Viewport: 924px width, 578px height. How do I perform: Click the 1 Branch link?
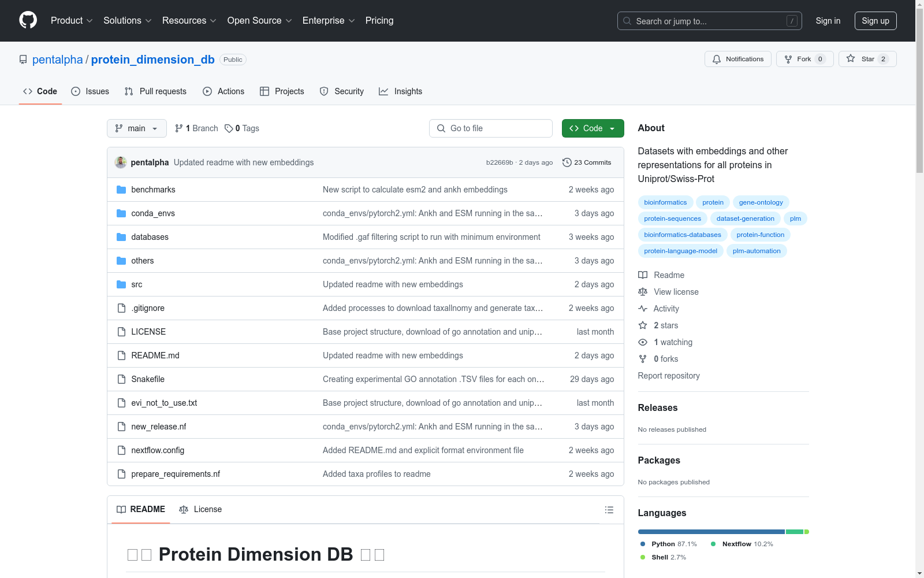pyautogui.click(x=196, y=128)
